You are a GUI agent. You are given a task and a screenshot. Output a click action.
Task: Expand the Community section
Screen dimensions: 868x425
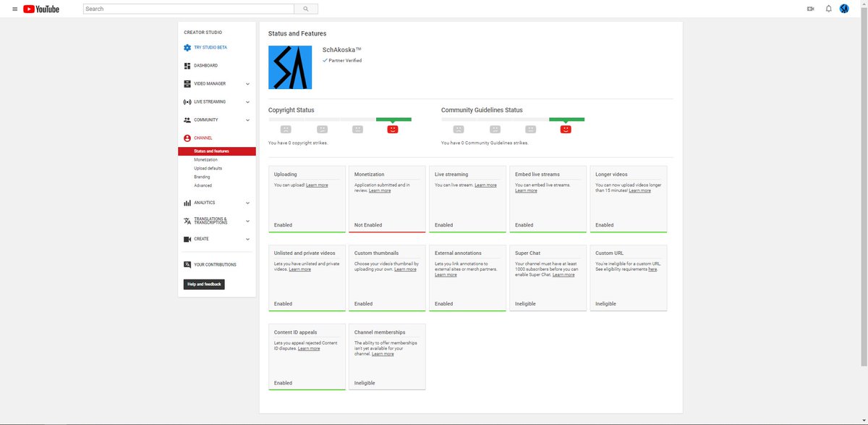click(x=247, y=120)
